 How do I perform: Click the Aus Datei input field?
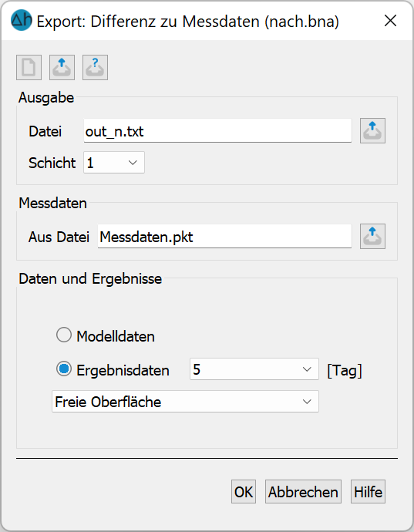pos(224,237)
